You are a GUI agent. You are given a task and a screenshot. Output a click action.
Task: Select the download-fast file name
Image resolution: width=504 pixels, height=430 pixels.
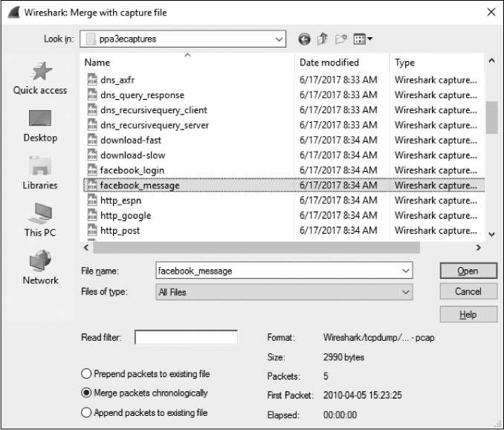[131, 140]
